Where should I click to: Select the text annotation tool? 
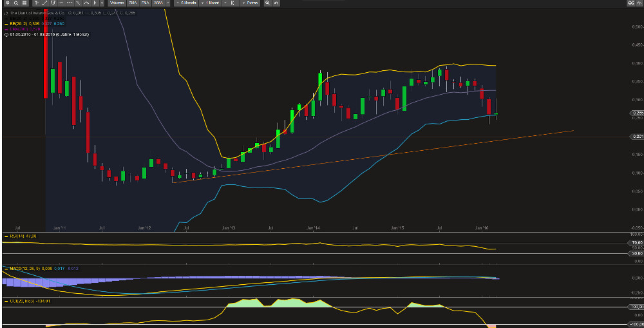coord(37,3)
